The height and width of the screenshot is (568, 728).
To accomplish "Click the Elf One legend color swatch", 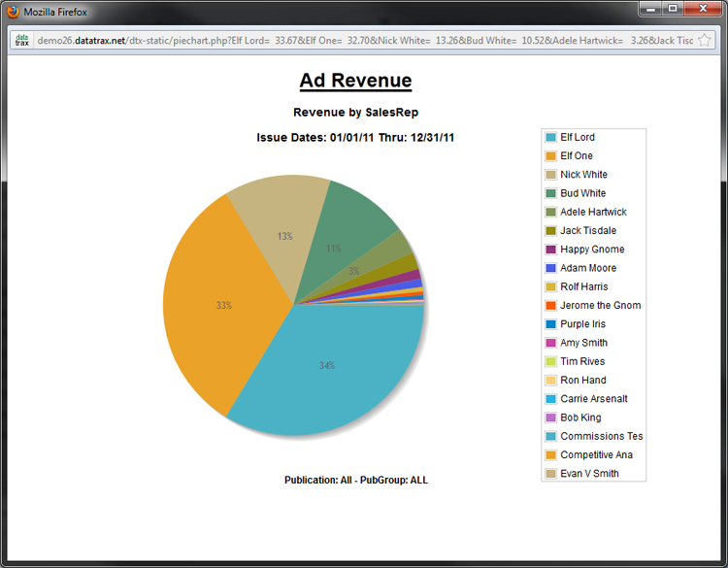I will (550, 155).
